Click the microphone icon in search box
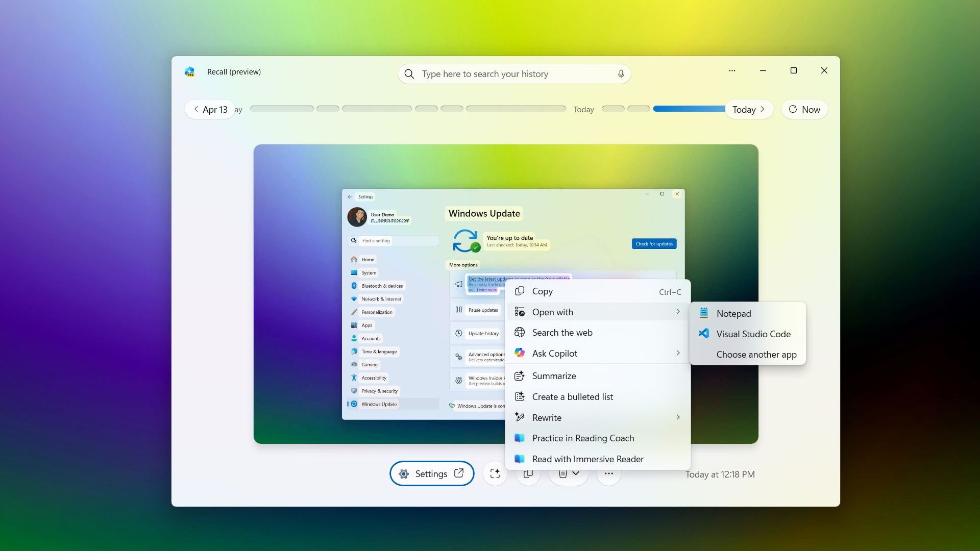Viewport: 980px width, 551px height. tap(621, 74)
